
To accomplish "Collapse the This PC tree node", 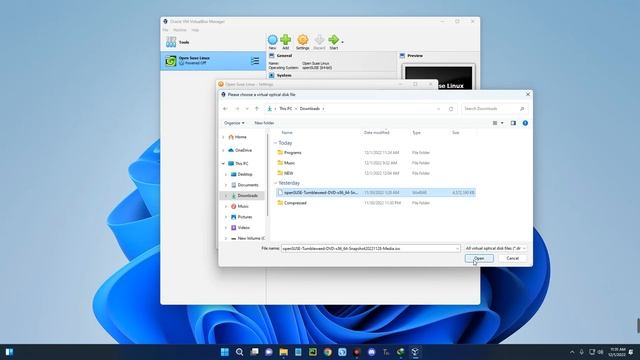I will click(x=223, y=164).
